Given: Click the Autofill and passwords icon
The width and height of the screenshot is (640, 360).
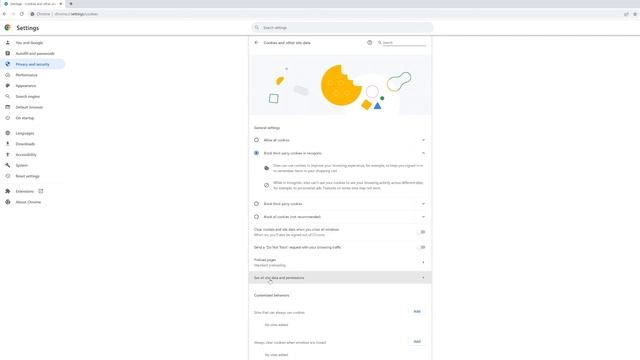Looking at the screenshot, I should tap(7, 53).
